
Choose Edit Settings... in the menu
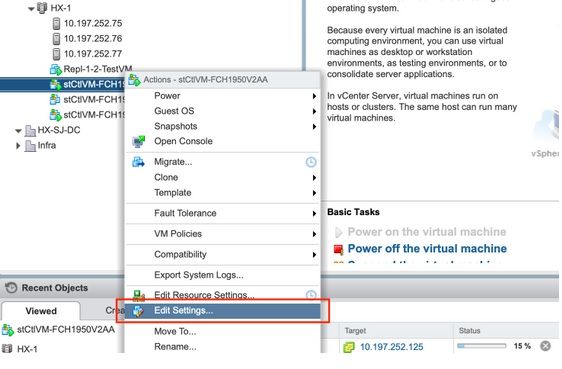click(223, 311)
